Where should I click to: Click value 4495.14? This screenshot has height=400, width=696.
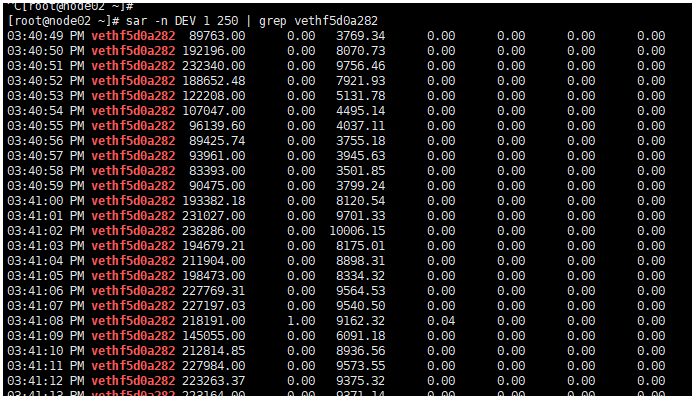360,111
